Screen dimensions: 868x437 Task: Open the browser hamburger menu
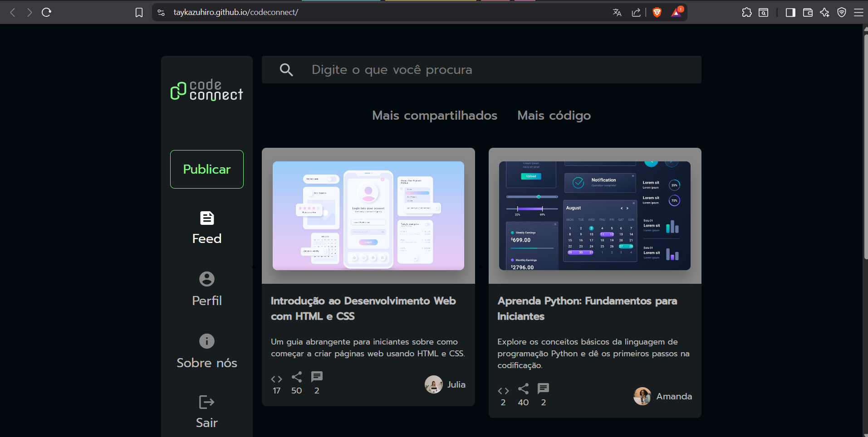point(858,12)
